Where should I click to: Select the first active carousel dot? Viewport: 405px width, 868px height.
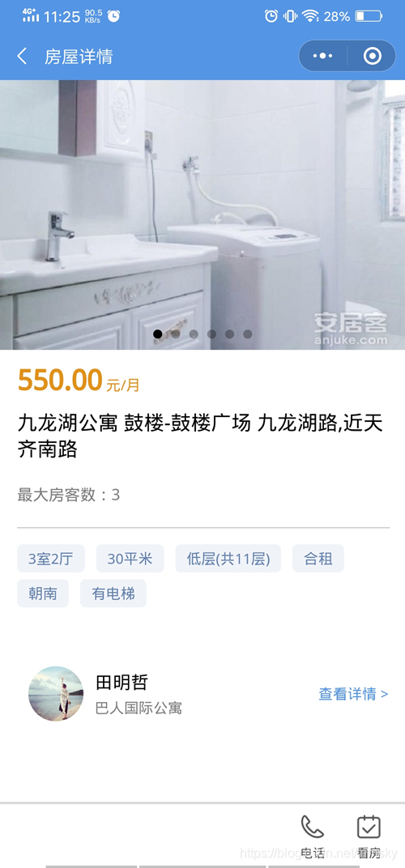pyautogui.click(x=158, y=334)
